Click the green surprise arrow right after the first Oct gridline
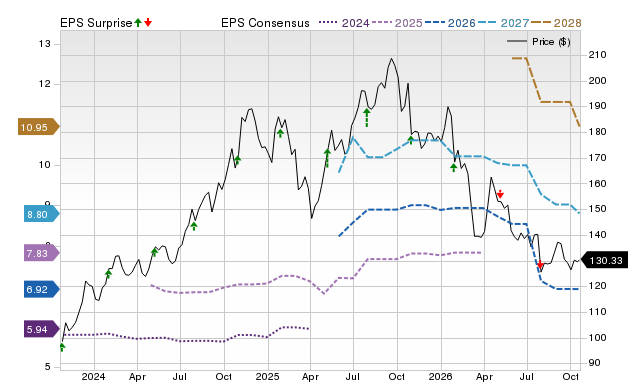The height and width of the screenshot is (382, 640). pyautogui.click(x=238, y=160)
